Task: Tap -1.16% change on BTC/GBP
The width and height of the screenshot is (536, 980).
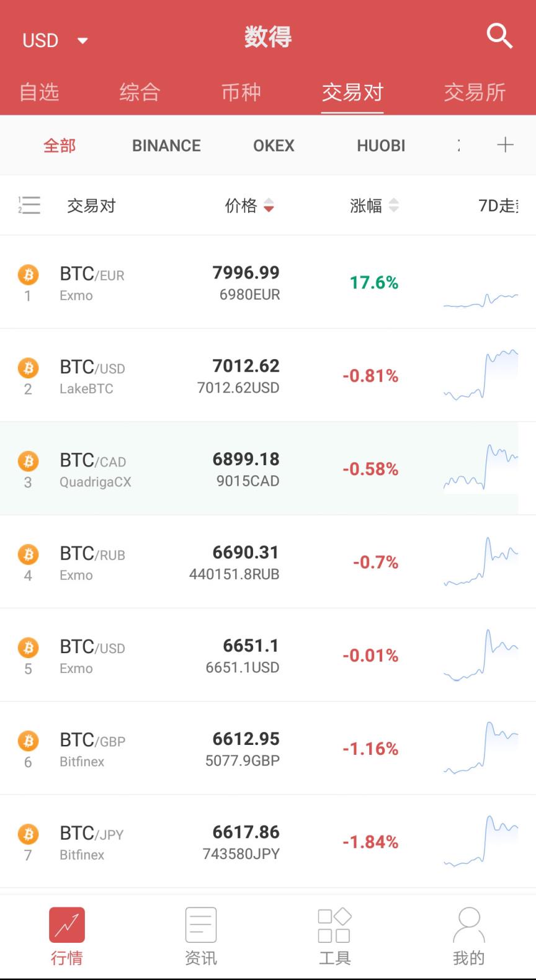Action: click(370, 749)
